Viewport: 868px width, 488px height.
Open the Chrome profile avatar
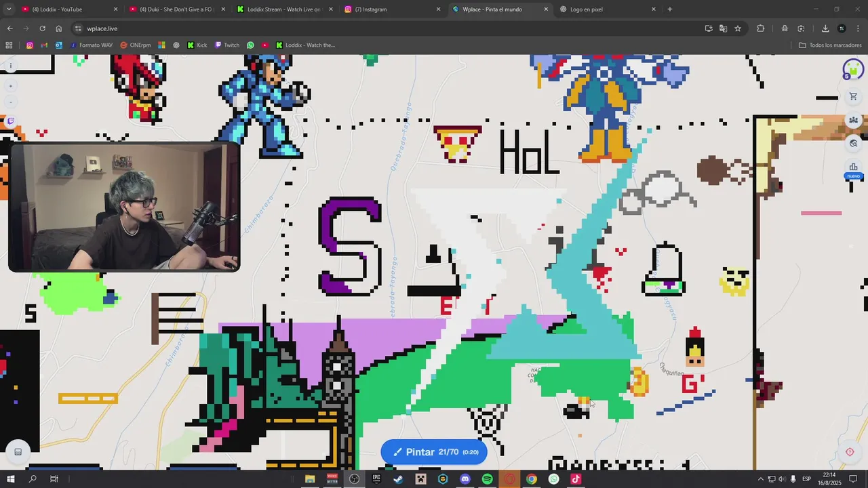[x=842, y=28]
